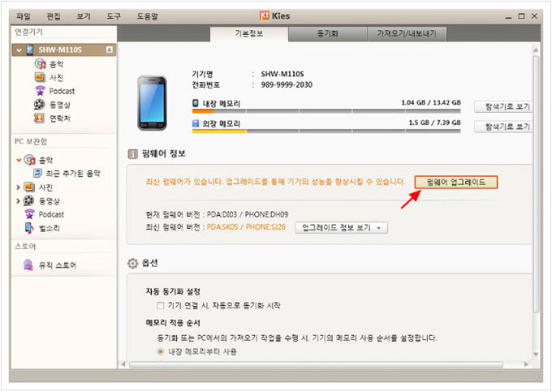Click the 1.04 GB / 13.42 GB value

point(431,103)
